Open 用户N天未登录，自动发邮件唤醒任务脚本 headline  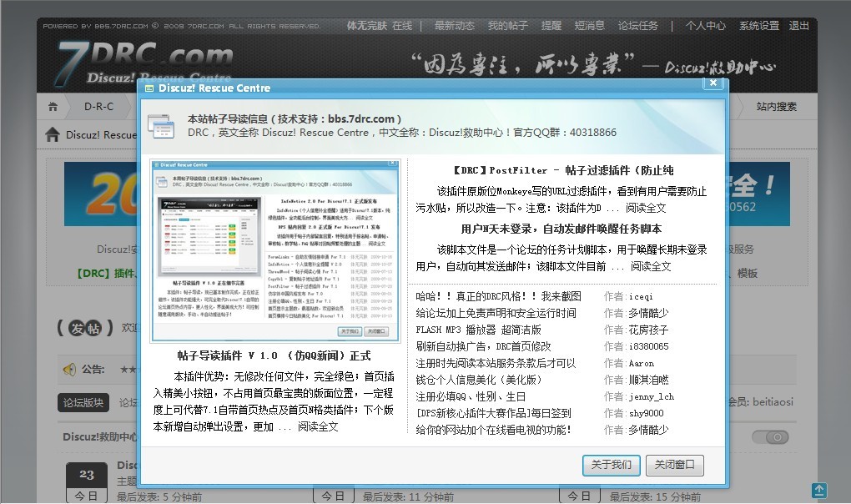(x=561, y=229)
